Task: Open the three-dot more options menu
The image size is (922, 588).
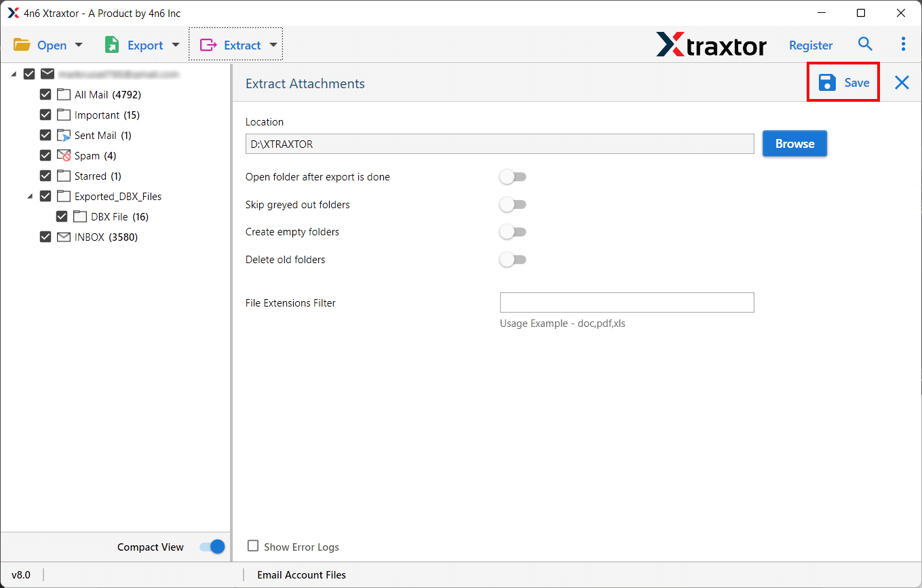Action: (x=903, y=45)
